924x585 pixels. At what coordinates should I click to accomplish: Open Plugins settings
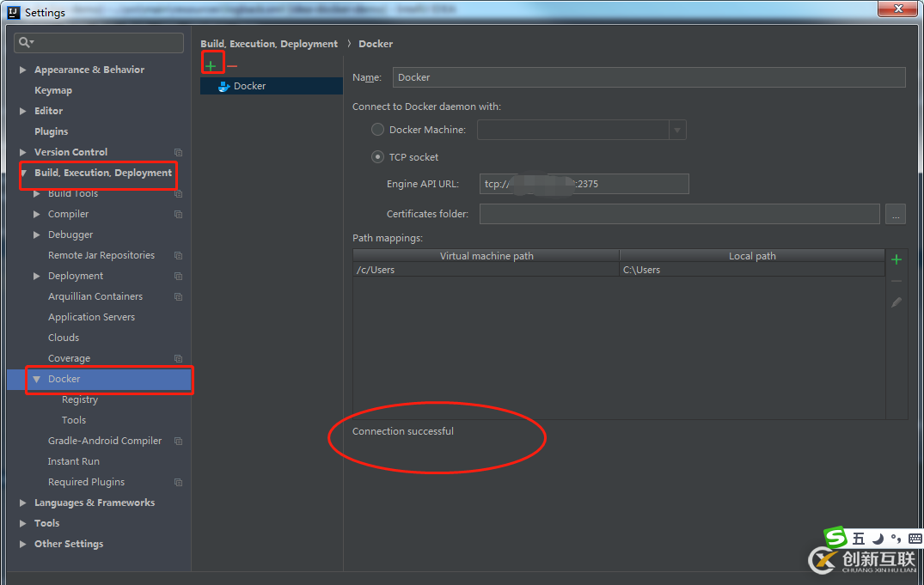click(x=52, y=131)
